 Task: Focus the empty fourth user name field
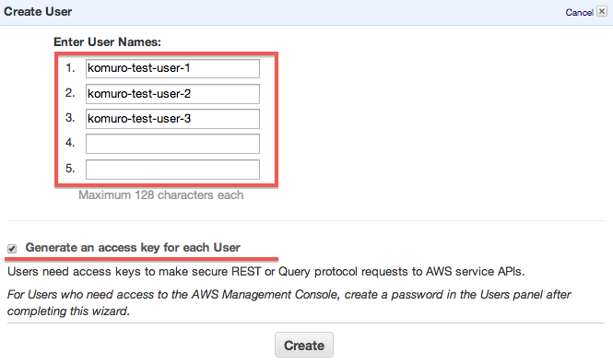click(172, 144)
